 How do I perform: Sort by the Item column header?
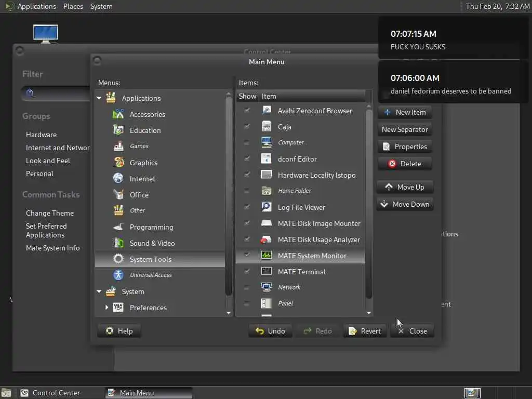tap(312, 96)
